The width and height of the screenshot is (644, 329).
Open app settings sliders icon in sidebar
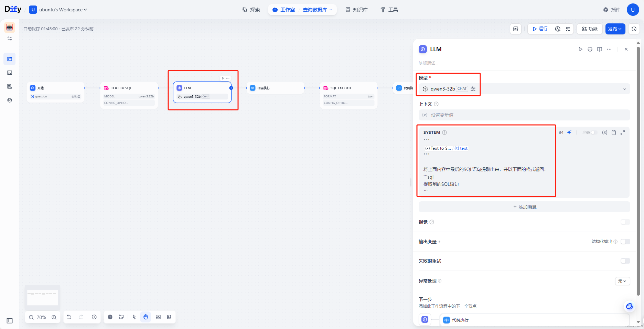click(x=10, y=39)
